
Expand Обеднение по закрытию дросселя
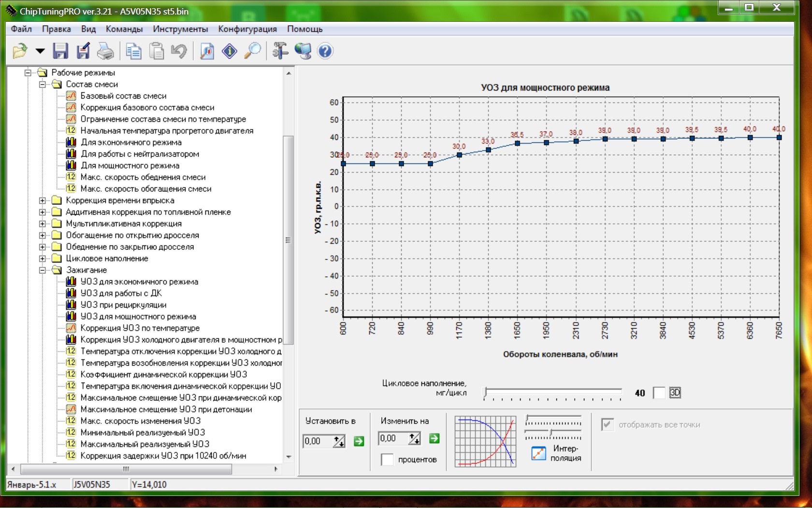[43, 247]
